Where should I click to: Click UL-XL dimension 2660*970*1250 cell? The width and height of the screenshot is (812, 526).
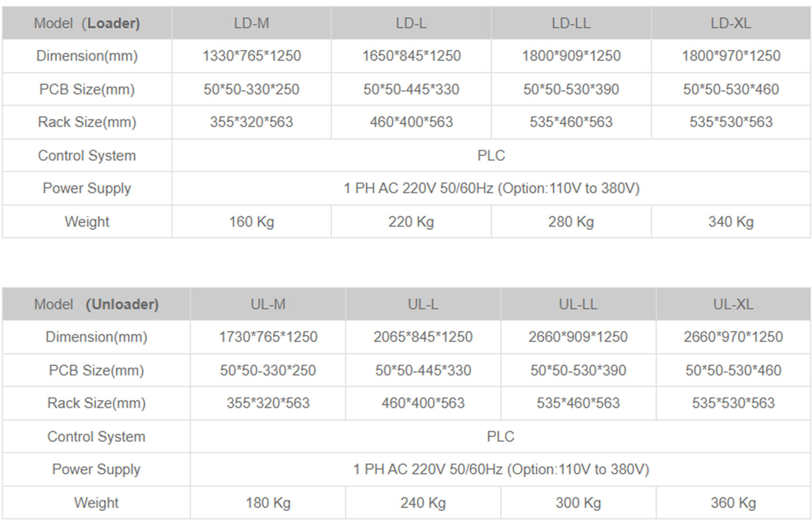click(x=733, y=337)
